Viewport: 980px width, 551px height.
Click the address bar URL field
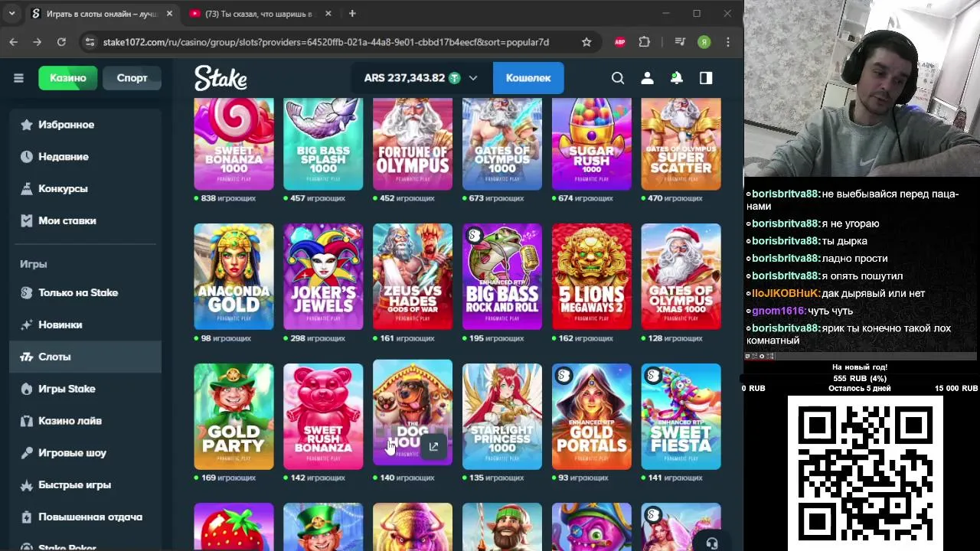(x=326, y=42)
